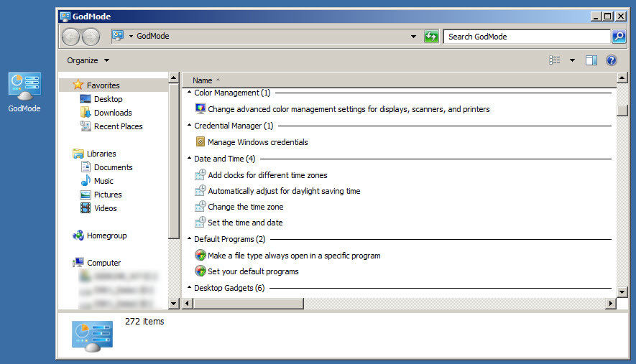Click the Change your view icon
The height and width of the screenshot is (364, 636).
click(555, 60)
